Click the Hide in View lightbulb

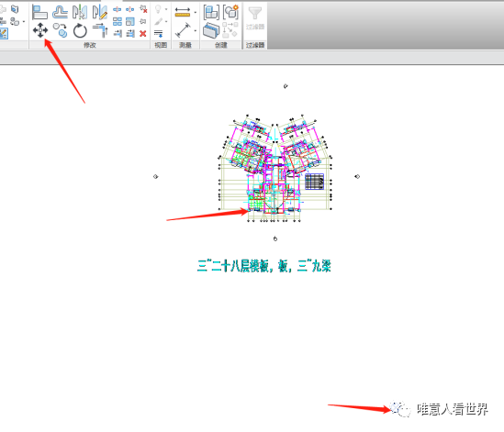(x=158, y=9)
